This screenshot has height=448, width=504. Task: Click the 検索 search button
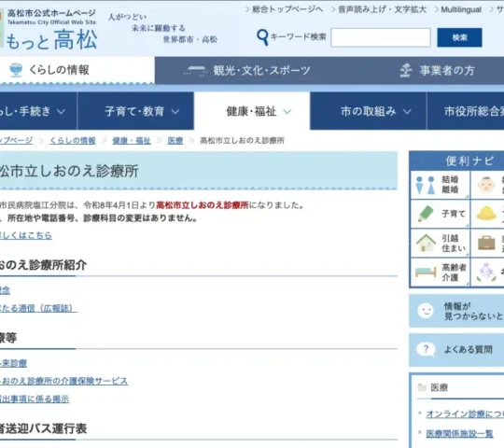pyautogui.click(x=459, y=37)
